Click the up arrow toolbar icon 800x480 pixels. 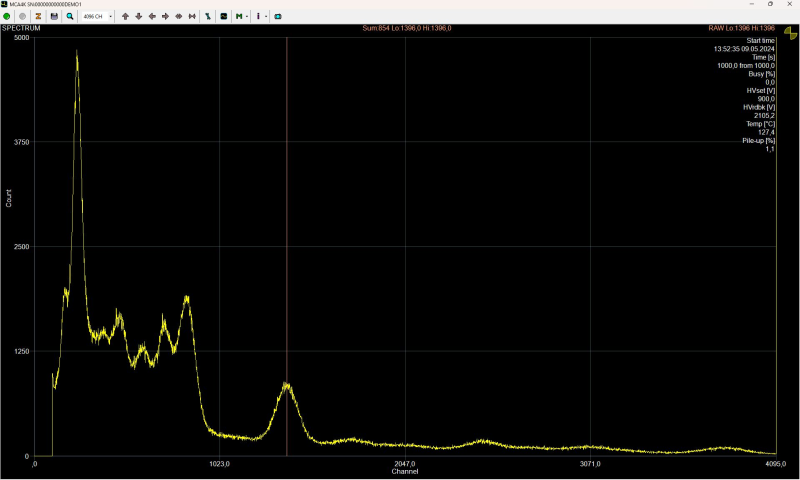(x=126, y=16)
